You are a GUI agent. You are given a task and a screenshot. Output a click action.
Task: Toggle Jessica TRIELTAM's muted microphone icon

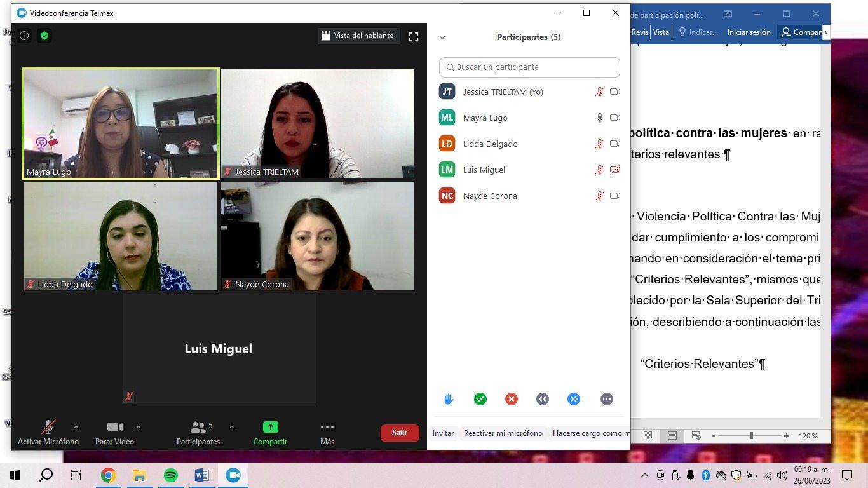coord(599,92)
